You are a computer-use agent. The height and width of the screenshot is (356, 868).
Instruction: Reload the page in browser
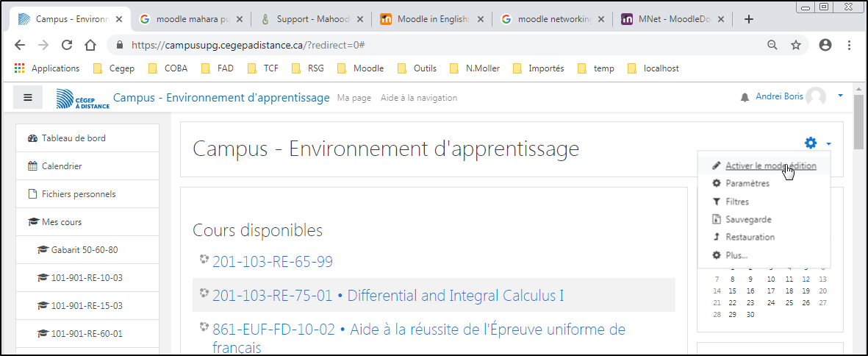point(67,45)
